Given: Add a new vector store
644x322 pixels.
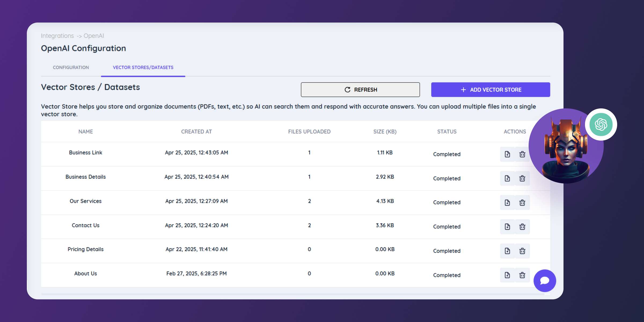Looking at the screenshot, I should coord(491,90).
